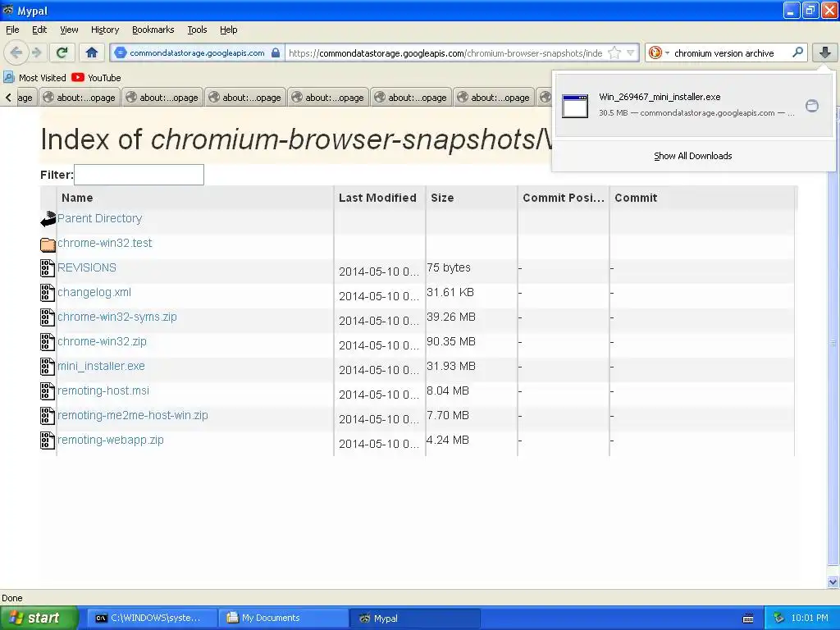Open the File menu

click(x=12, y=30)
